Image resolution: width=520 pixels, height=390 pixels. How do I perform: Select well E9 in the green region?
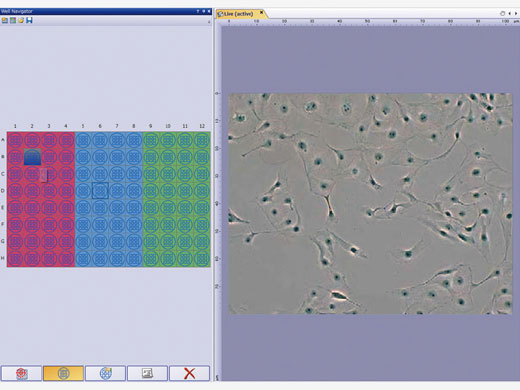151,208
